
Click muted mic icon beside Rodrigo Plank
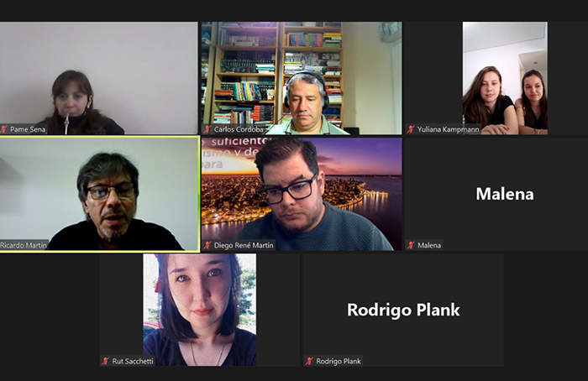[x=309, y=361]
